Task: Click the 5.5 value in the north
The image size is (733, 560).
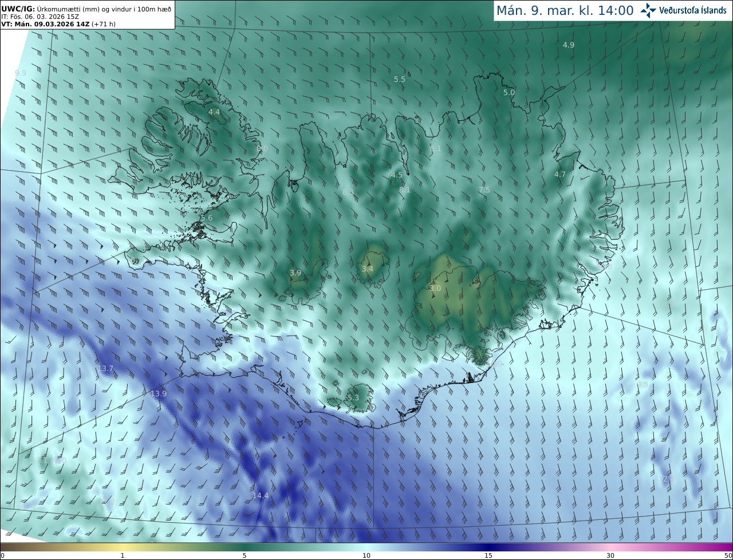Action: [x=400, y=79]
